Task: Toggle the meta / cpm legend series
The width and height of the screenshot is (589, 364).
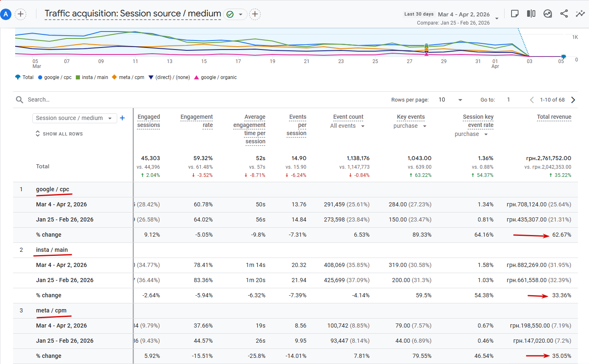Action: click(128, 77)
